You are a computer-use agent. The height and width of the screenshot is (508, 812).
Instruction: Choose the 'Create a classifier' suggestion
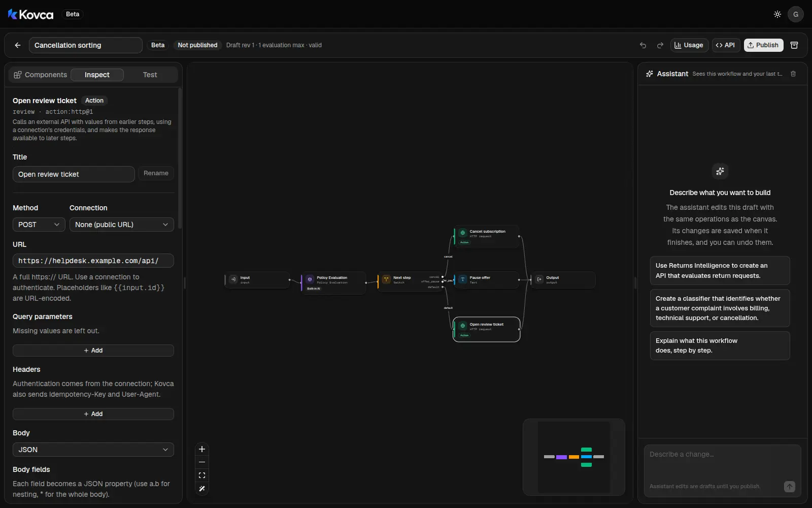pos(720,308)
